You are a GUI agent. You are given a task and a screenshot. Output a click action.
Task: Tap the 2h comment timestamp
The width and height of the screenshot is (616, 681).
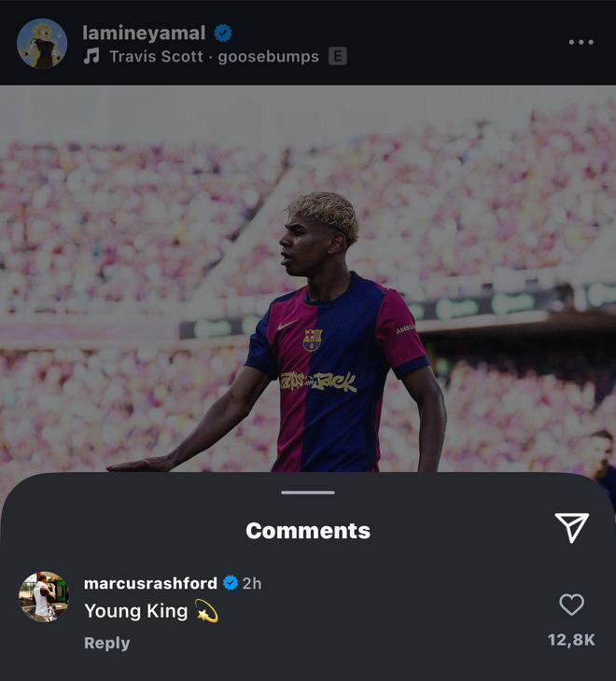[x=252, y=583]
